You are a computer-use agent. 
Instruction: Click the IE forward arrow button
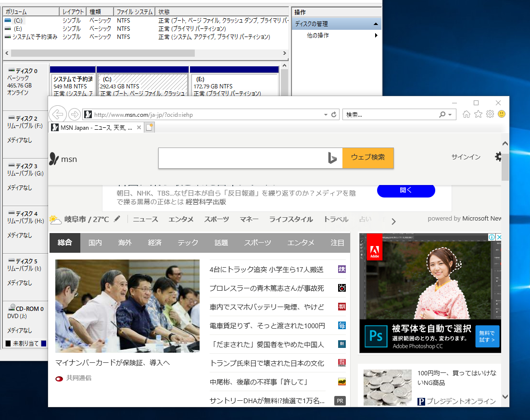click(75, 114)
